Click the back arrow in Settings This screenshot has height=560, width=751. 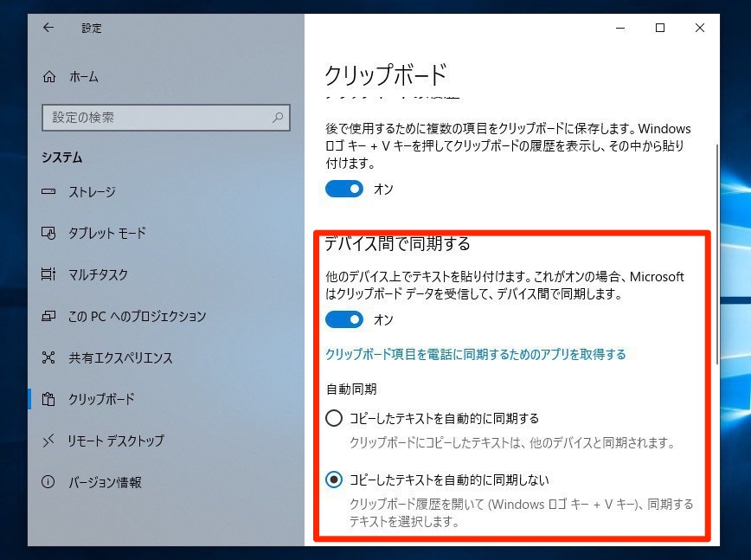tap(48, 28)
